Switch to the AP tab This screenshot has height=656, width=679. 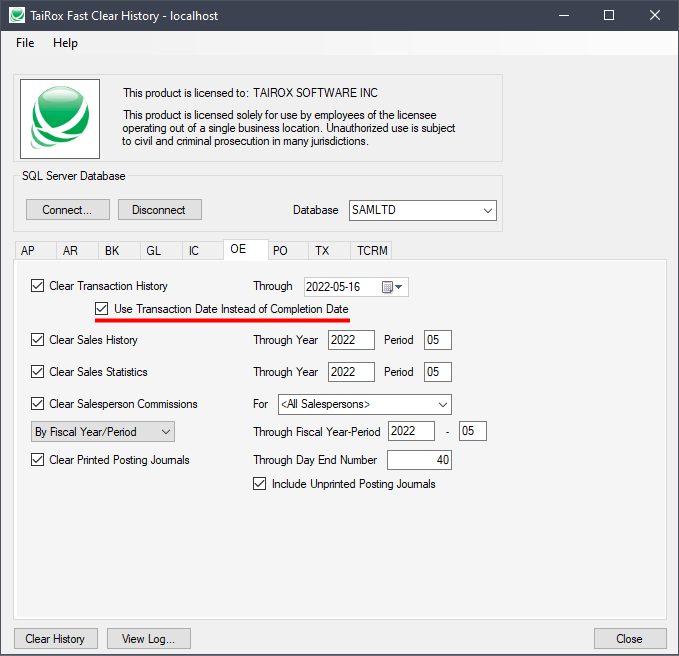tap(35, 250)
